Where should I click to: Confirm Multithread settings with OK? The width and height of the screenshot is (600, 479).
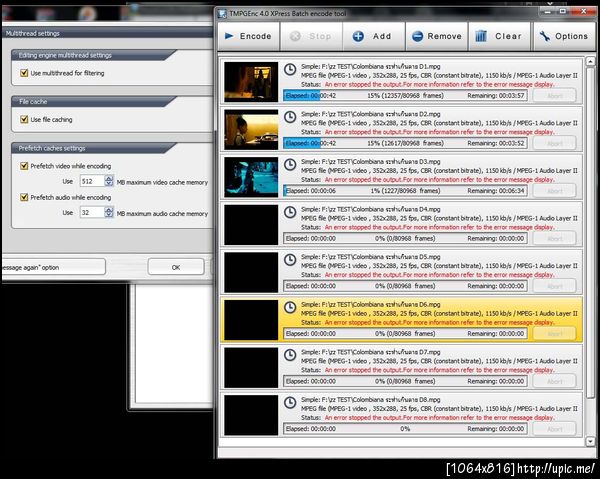(x=176, y=267)
